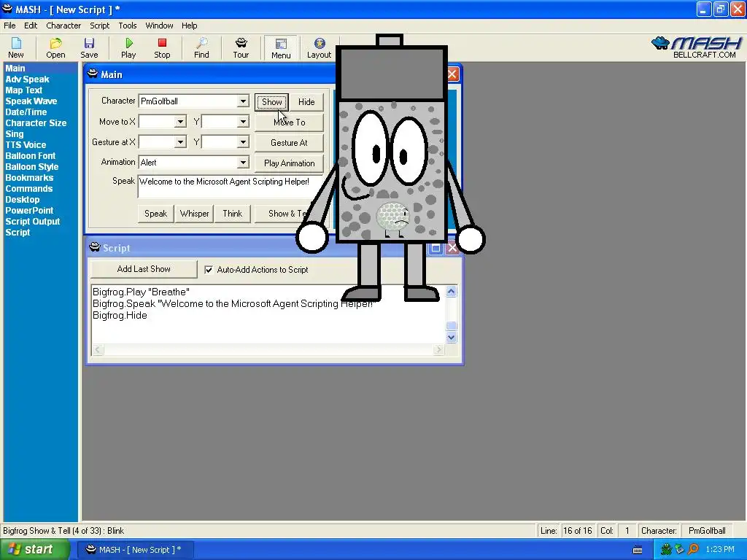Expand the Move to Y dropdown
The height and width of the screenshot is (560, 747).
click(243, 122)
